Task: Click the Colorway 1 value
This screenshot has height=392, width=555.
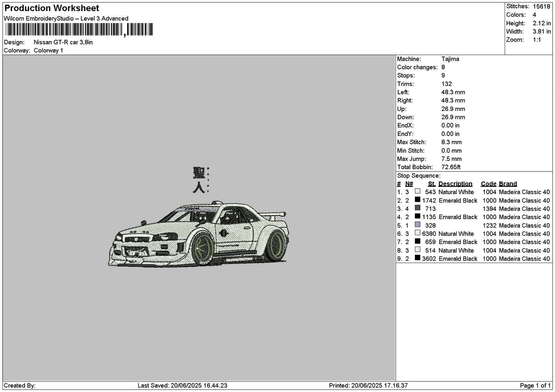Action: tap(49, 50)
